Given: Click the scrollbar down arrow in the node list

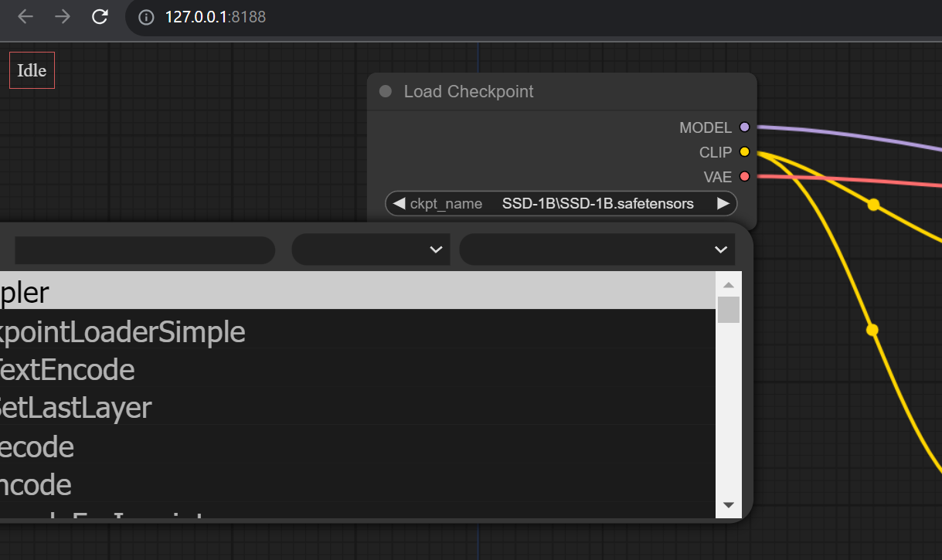Looking at the screenshot, I should click(728, 504).
